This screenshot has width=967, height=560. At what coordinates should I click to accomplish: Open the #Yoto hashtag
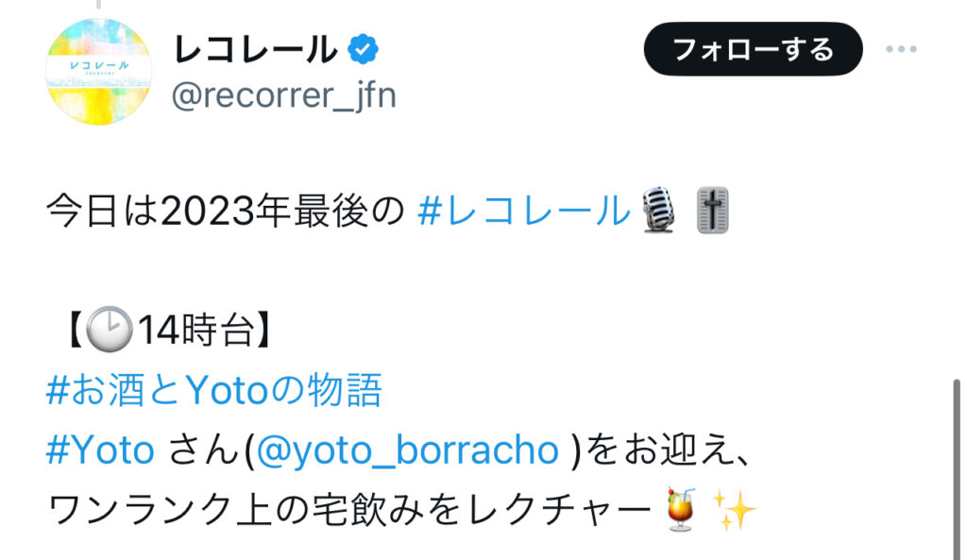point(100,450)
